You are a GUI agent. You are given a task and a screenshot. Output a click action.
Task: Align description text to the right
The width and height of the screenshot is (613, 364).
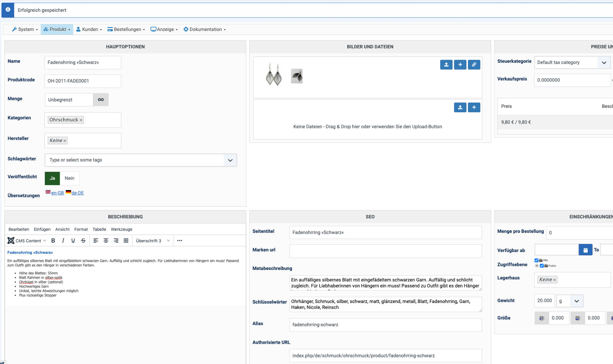[x=116, y=241]
